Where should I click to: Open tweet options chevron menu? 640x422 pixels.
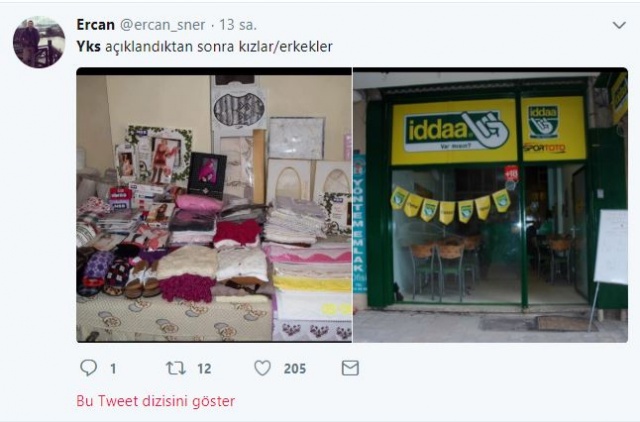tap(619, 25)
